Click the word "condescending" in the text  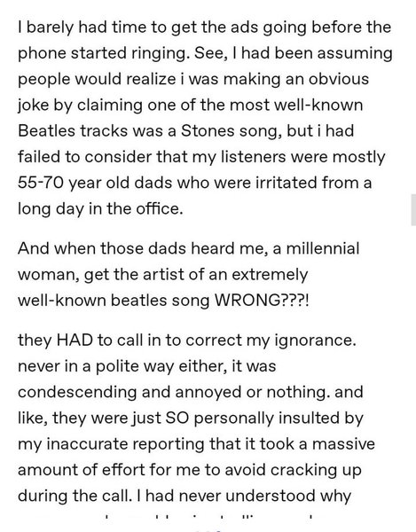tap(77, 392)
